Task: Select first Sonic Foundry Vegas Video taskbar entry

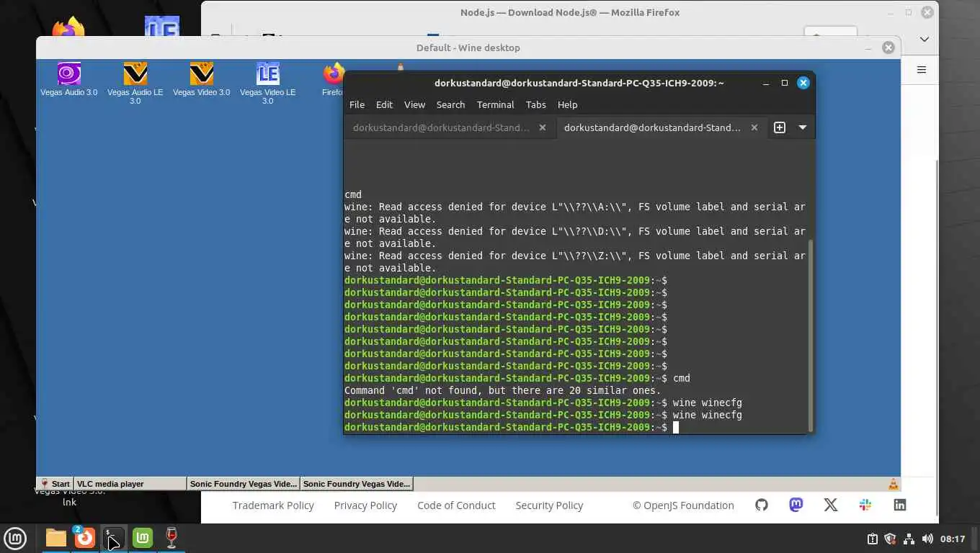Action: pyautogui.click(x=244, y=484)
